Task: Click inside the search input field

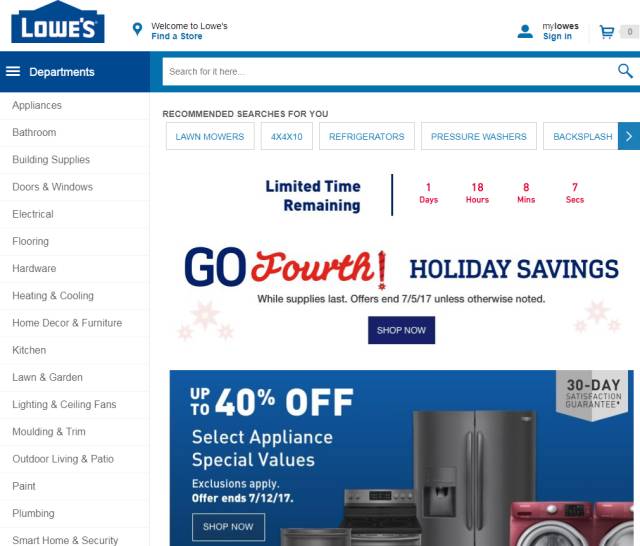Action: point(390,71)
